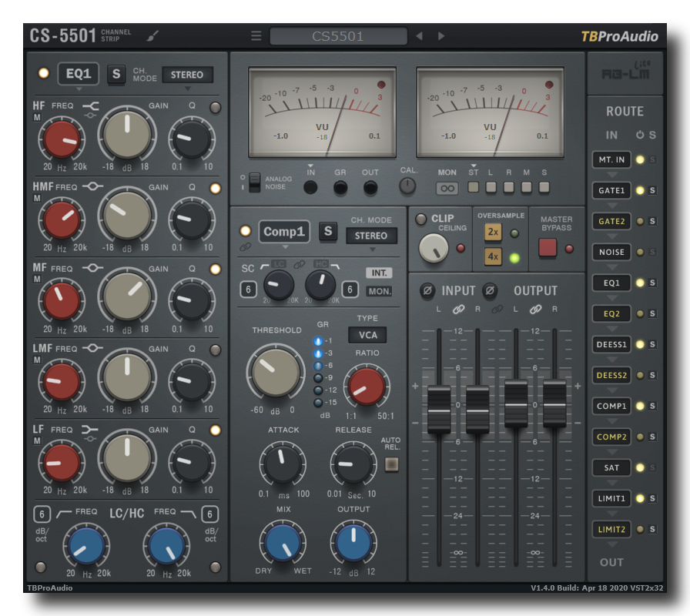Click the red Ratio knob

[x=366, y=386]
